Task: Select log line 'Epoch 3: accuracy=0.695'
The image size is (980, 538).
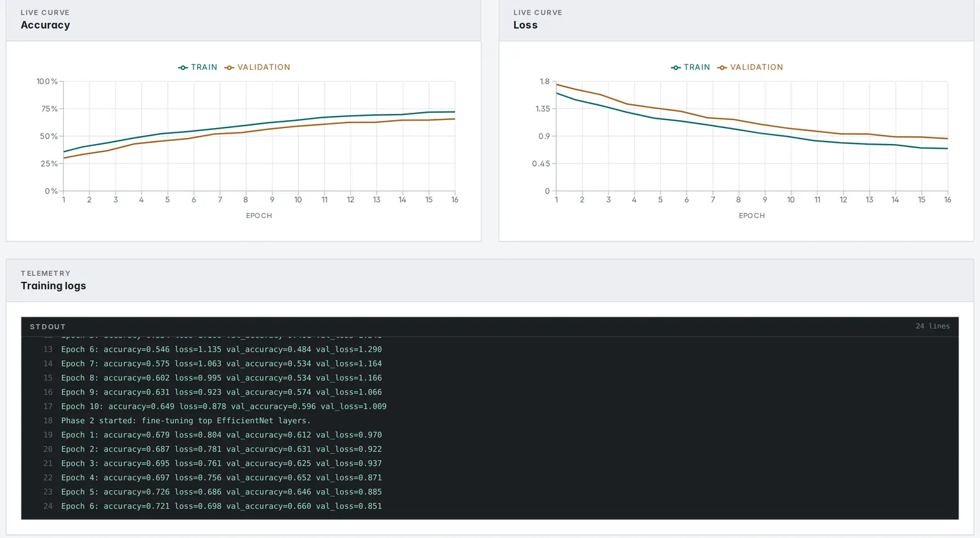Action: tap(221, 463)
